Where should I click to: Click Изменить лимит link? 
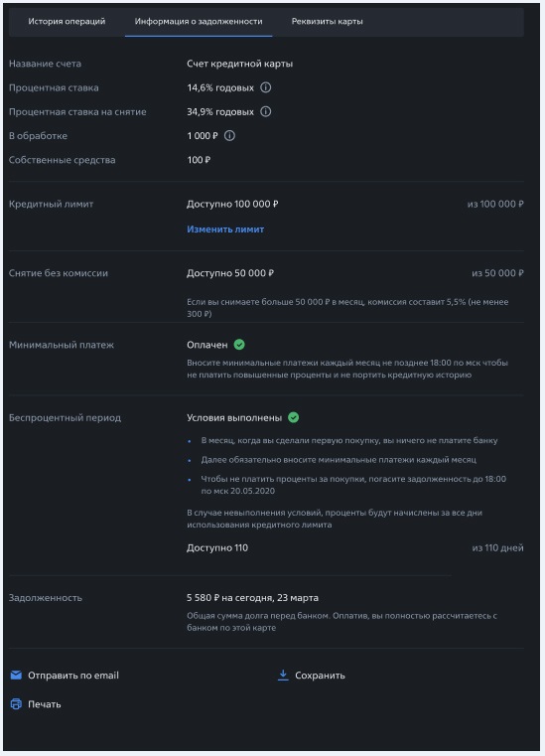click(225, 229)
